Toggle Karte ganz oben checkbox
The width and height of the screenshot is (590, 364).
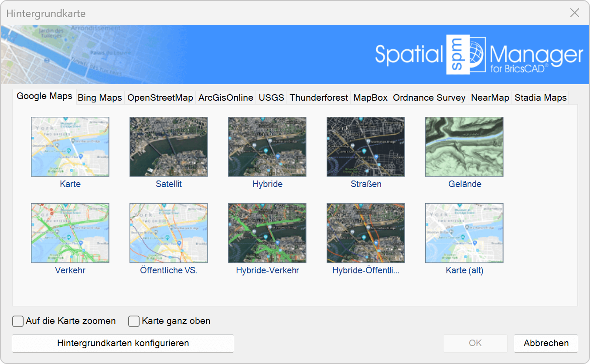134,321
